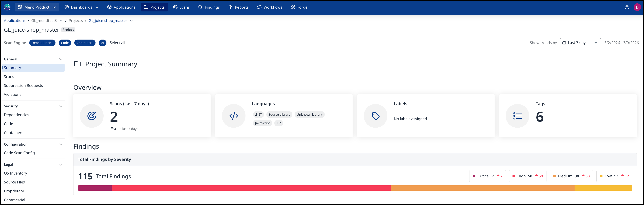Open the user avatar D menu
The width and height of the screenshot is (644, 205).
[637, 7]
